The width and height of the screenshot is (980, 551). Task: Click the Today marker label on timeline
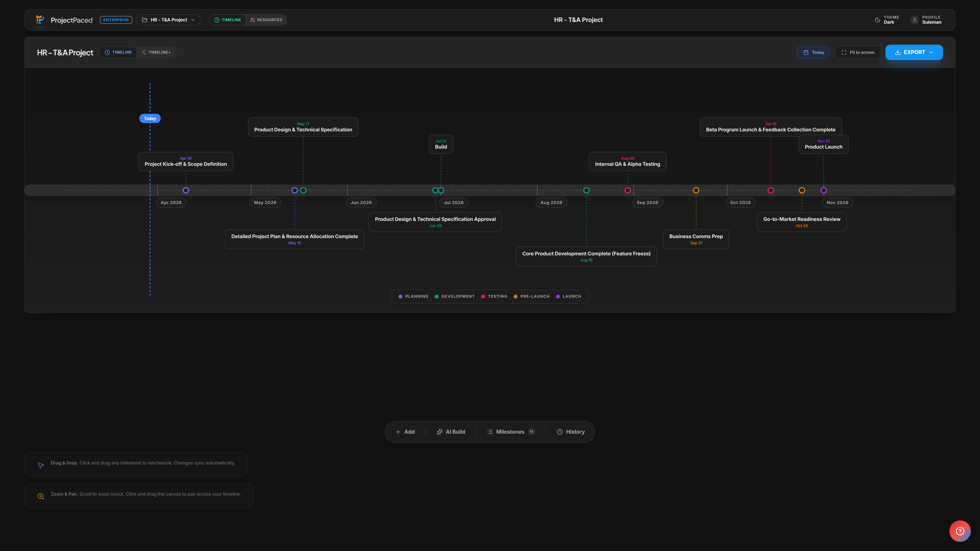click(150, 118)
